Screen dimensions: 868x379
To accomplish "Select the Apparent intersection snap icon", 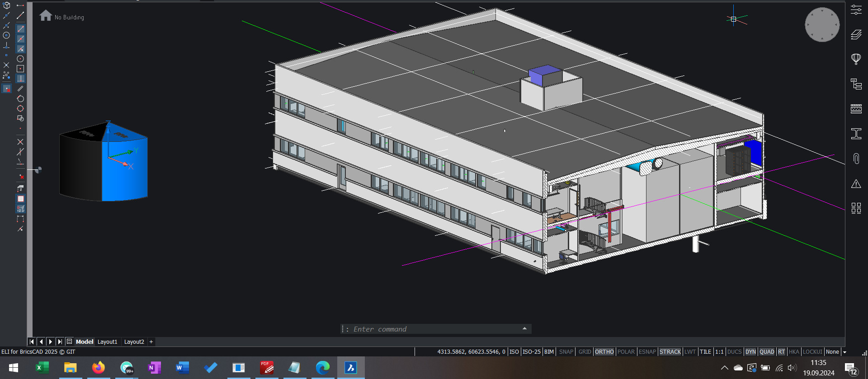I will (x=20, y=152).
